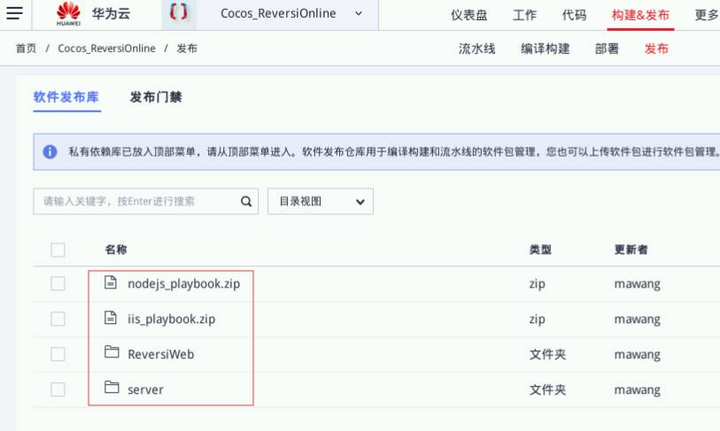Viewport: 720px width, 431px height.
Task: Click mawang updater in server row
Action: 637,390
